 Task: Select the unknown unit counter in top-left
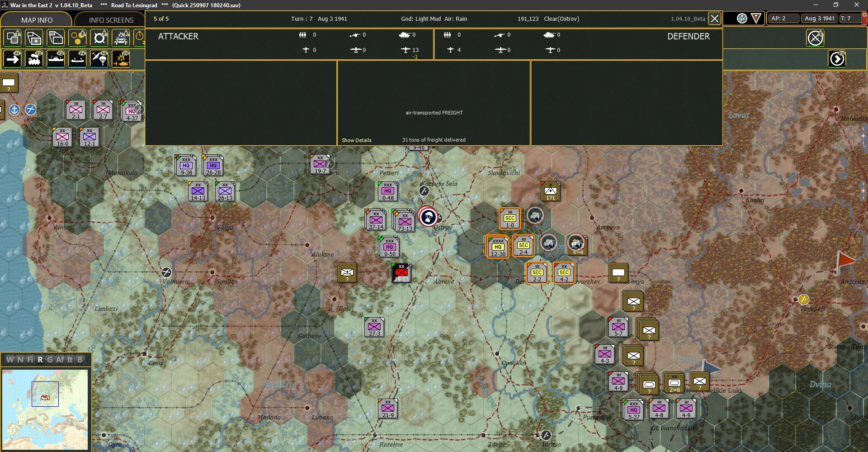(x=9, y=83)
